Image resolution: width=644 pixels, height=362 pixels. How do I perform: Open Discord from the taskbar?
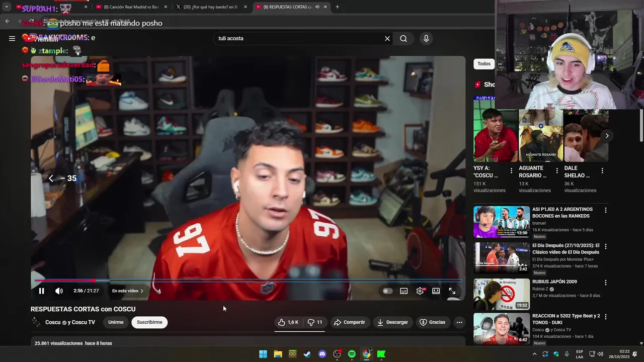tap(322, 354)
